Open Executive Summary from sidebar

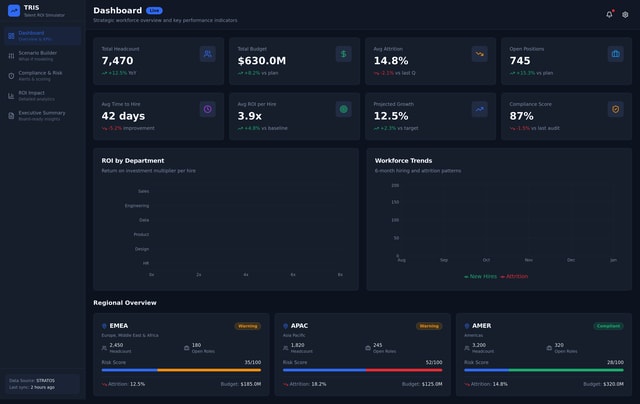tap(42, 115)
